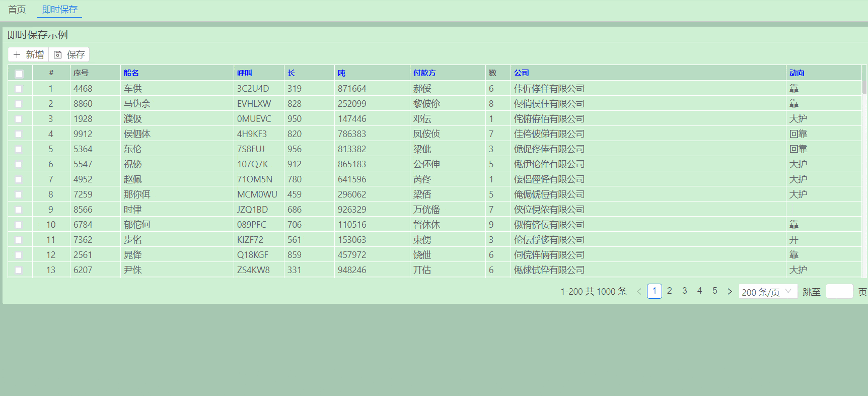
Task: Click the ship name cell 马伪余
Action: 137,104
